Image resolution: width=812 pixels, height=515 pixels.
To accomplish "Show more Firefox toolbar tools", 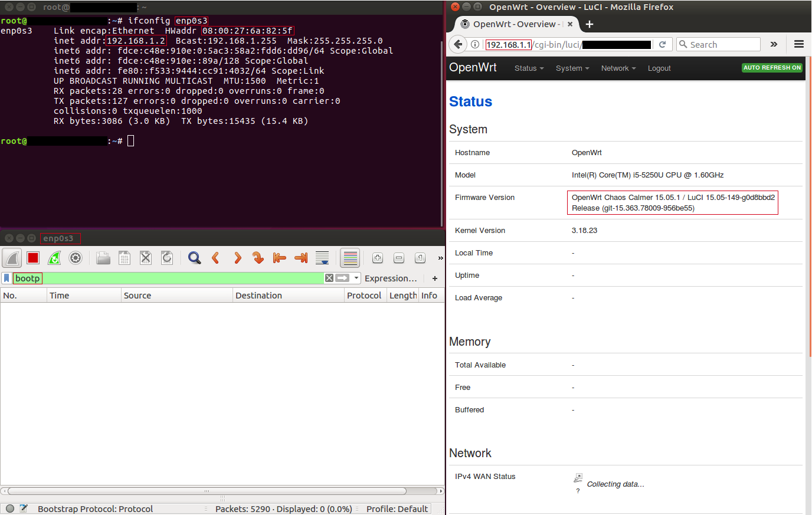I will click(x=774, y=44).
